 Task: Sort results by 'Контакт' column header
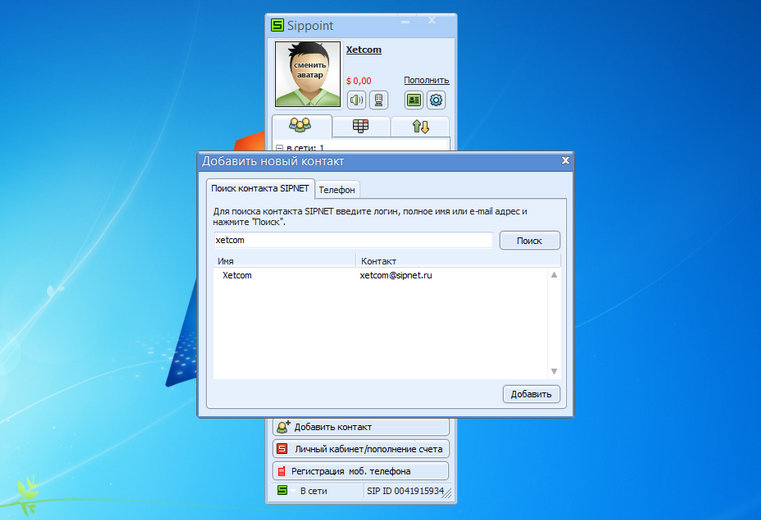(x=458, y=261)
